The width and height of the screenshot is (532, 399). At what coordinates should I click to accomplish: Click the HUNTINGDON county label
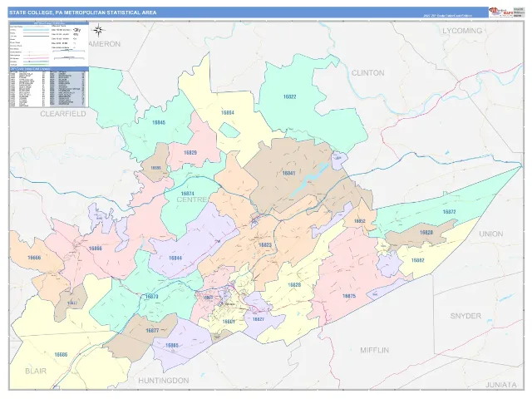coord(164,381)
